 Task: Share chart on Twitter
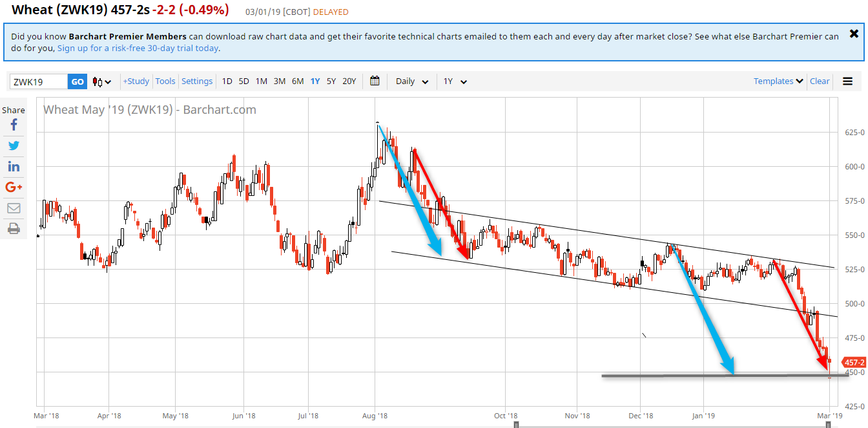click(x=14, y=145)
